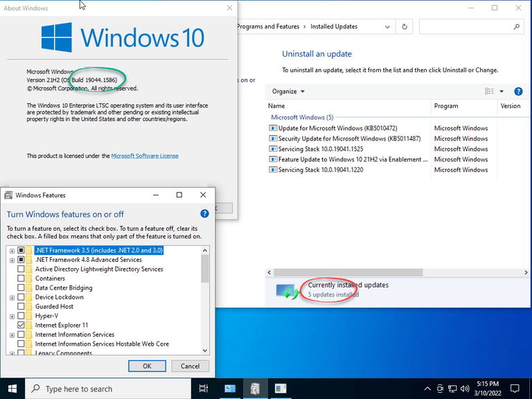Open the view options dropdown arrow
532x399 pixels.
click(x=502, y=91)
